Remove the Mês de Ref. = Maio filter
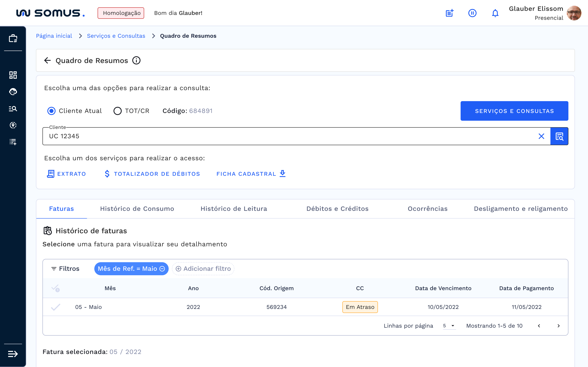Screen dimensions: 588x367 tap(162, 269)
